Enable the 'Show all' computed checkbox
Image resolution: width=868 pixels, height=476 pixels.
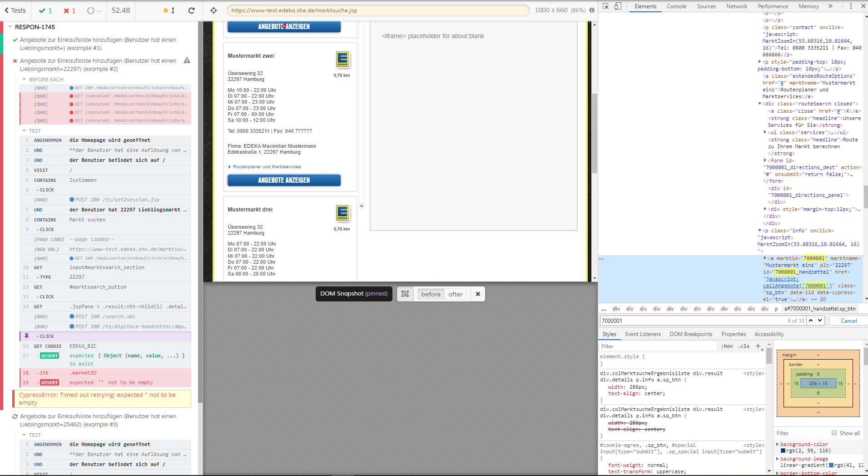(x=834, y=433)
